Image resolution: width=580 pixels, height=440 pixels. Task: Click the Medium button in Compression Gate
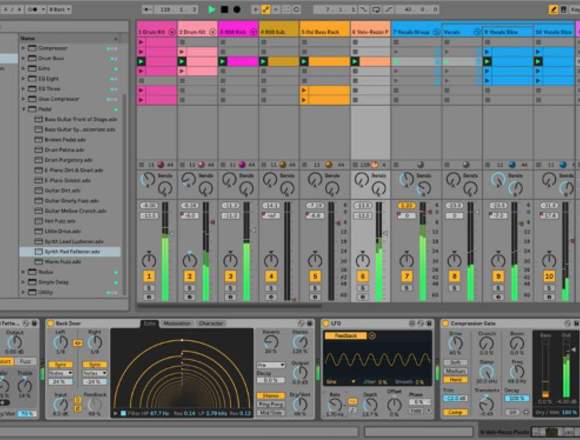pyautogui.click(x=455, y=371)
